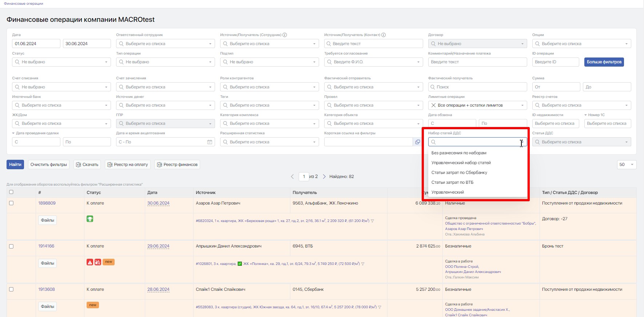Click the Комментарий/Назначение платежа text field
Screen dimensions: 644x317
tap(477, 62)
